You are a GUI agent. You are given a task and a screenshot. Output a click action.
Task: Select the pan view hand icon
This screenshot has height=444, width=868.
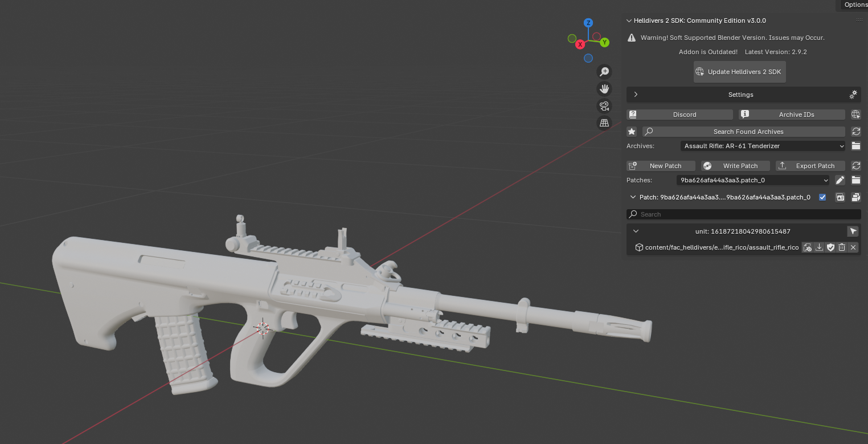coord(604,89)
